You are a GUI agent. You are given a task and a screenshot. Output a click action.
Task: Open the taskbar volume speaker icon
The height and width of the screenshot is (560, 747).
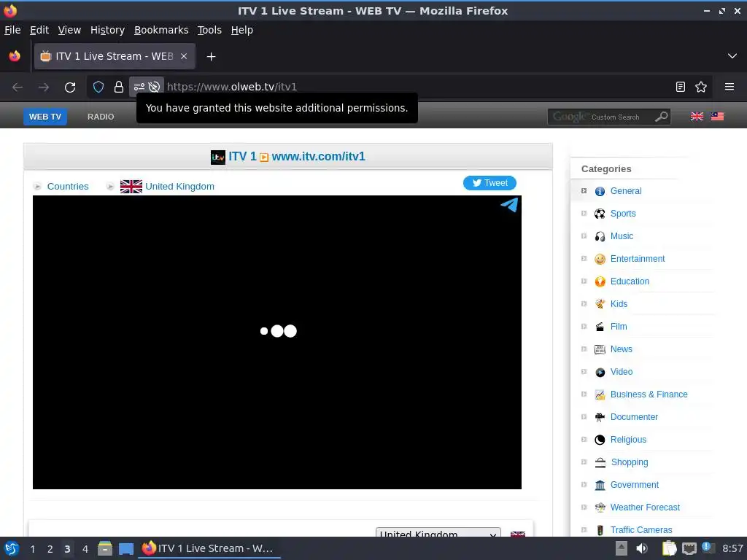[642, 548]
